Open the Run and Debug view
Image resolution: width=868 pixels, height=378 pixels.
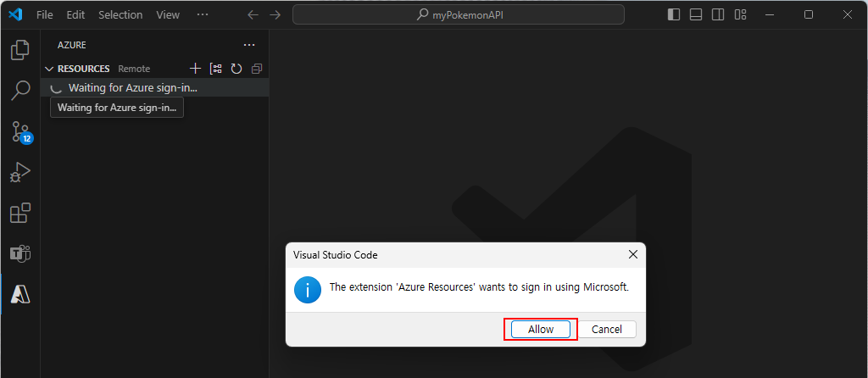coord(20,172)
